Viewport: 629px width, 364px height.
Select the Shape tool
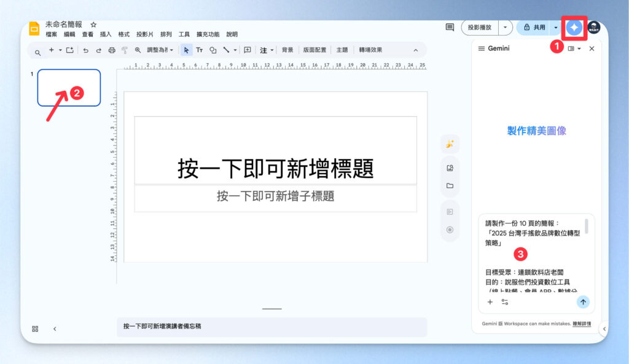pyautogui.click(x=213, y=50)
